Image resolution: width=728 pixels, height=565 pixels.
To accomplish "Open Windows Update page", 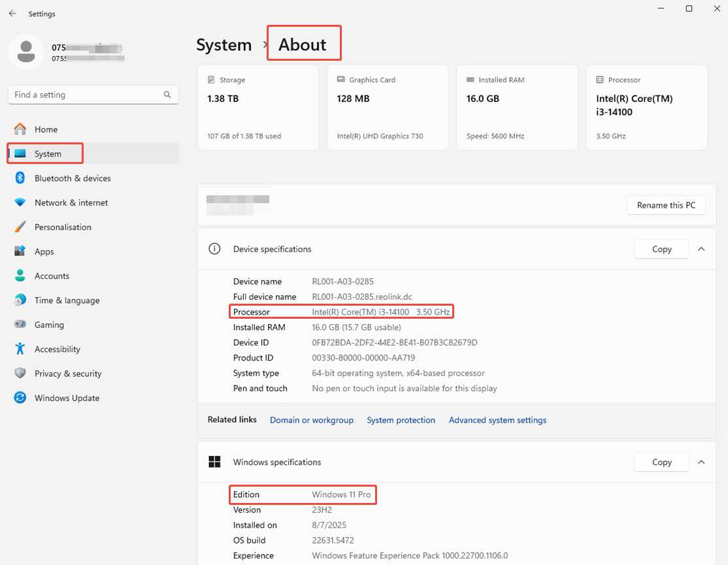I will pyautogui.click(x=93, y=398).
